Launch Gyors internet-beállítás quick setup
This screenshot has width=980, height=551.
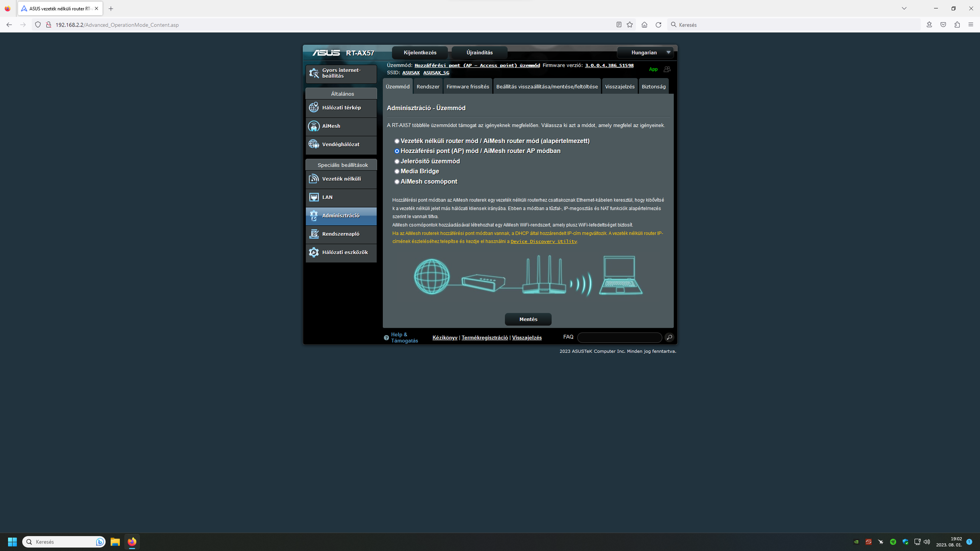click(341, 73)
